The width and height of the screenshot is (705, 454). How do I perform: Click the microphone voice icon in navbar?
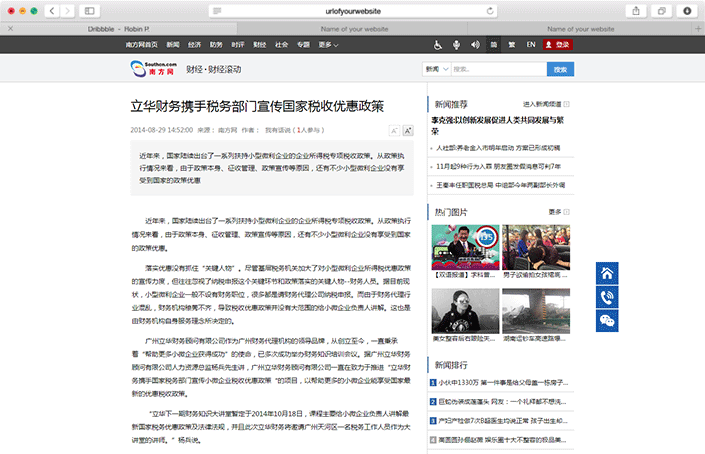[456, 45]
